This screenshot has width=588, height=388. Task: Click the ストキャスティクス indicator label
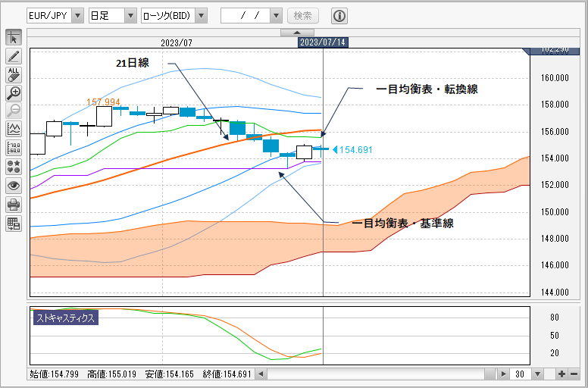[x=66, y=318]
